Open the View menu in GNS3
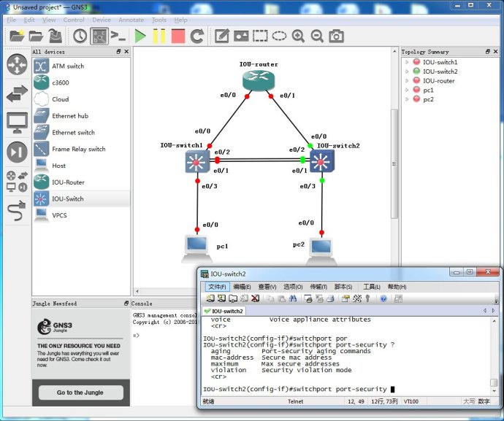Image resolution: width=504 pixels, height=421 pixels. [49, 20]
